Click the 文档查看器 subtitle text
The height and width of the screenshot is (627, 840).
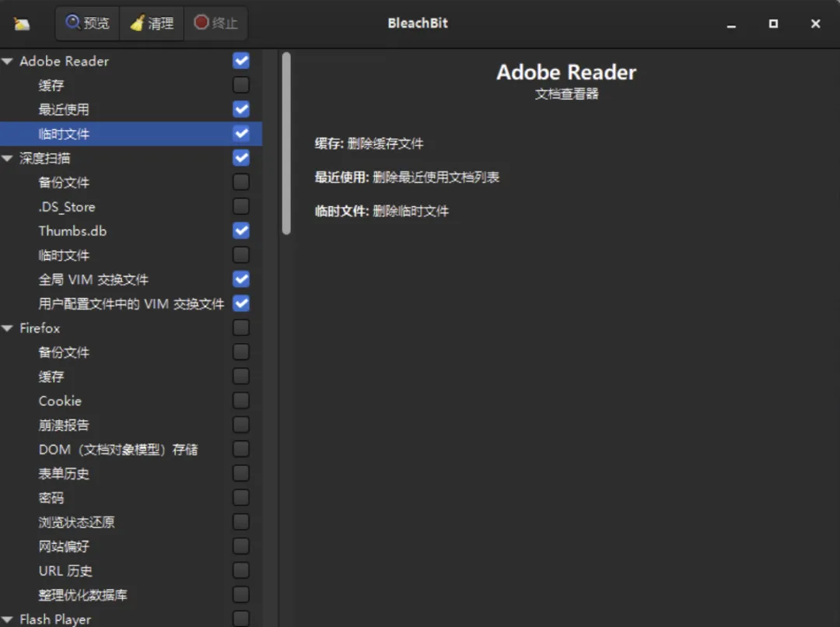pos(566,94)
